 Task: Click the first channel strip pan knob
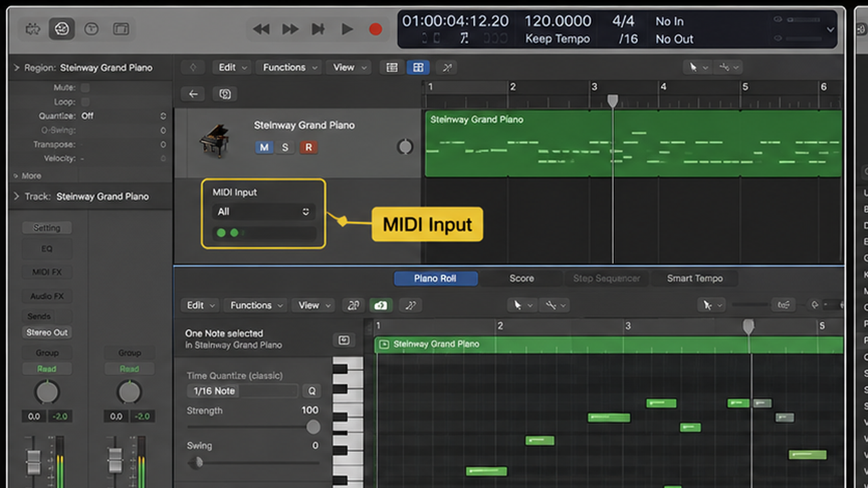tap(47, 392)
